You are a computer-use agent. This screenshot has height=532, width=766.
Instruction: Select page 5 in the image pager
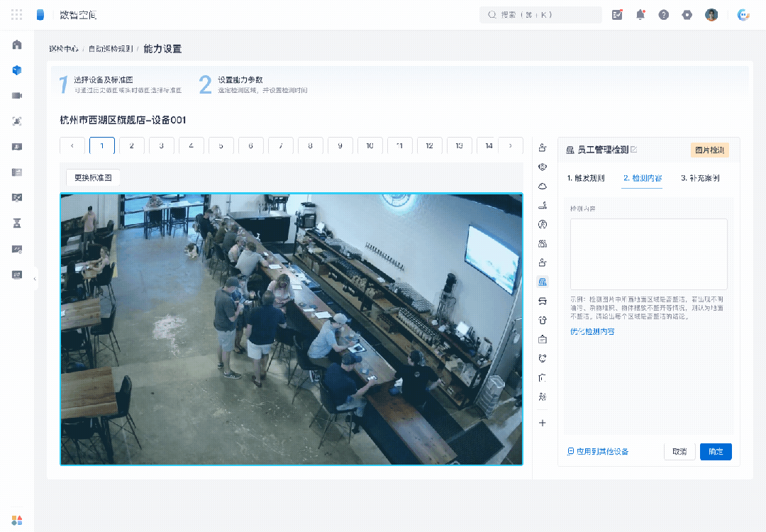click(x=221, y=145)
